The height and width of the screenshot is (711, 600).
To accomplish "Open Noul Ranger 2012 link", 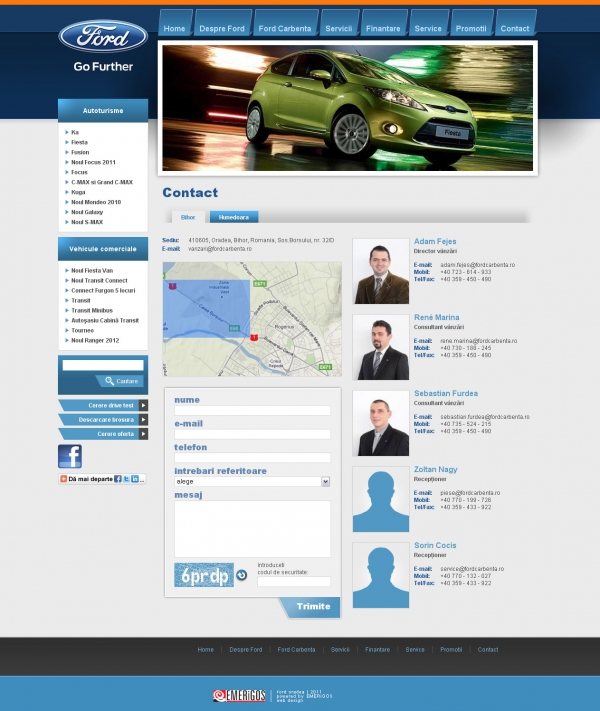I will point(95,341).
